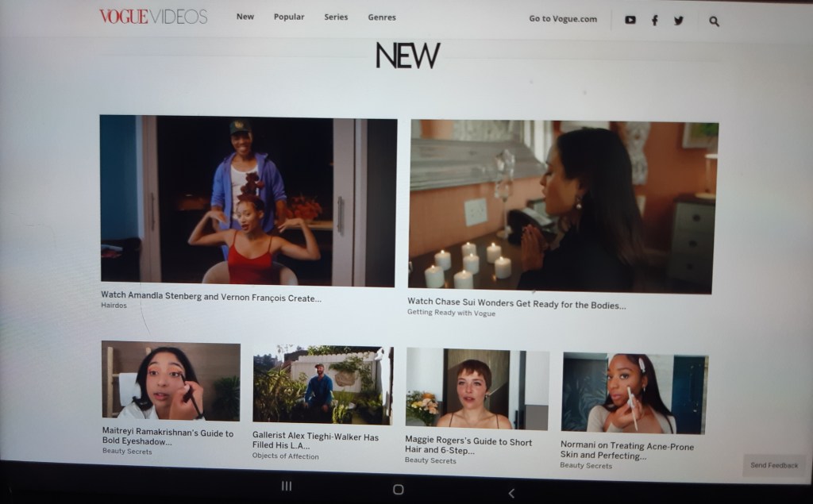
Task: Open the Genres navigation item
Action: coord(382,17)
